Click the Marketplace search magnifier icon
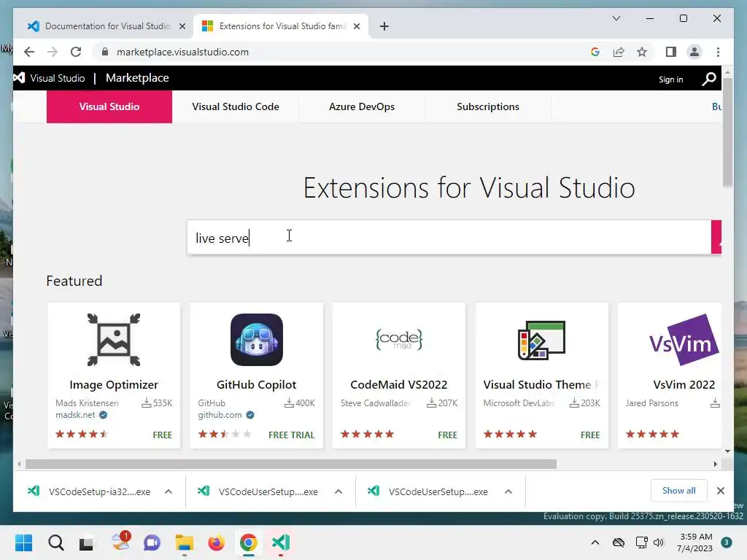Screen dimensions: 747x560 (709, 79)
